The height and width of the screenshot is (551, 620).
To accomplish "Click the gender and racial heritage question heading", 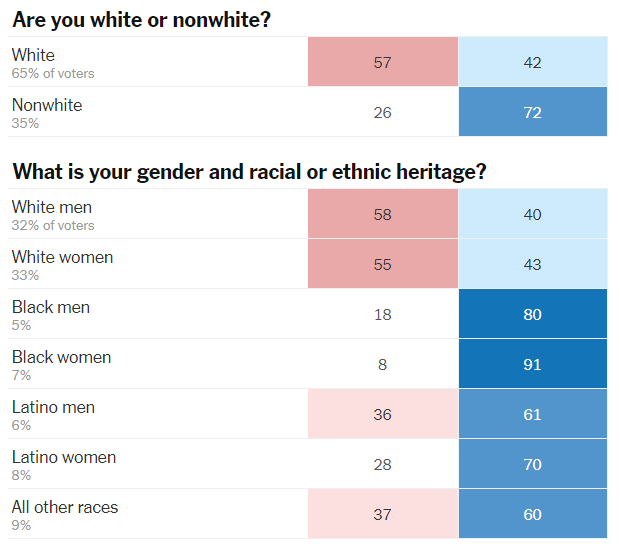I will coord(249,171).
